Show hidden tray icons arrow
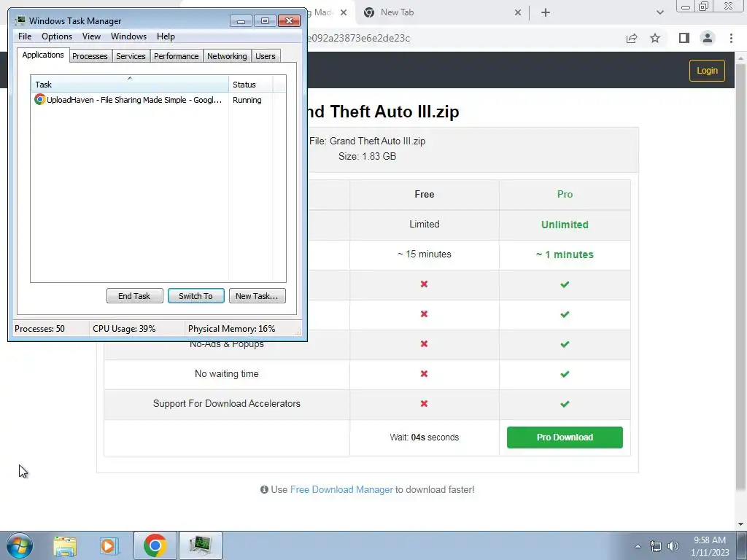Viewport: 747px width, 560px height. (x=638, y=546)
